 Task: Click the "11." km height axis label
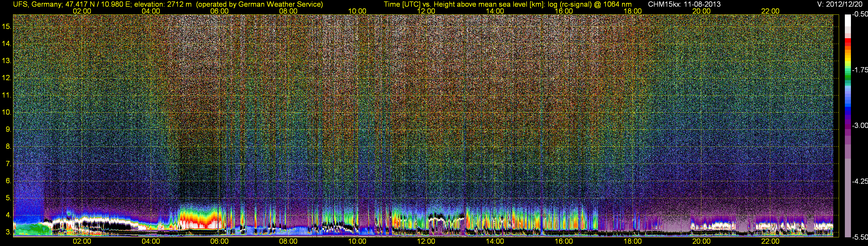click(x=6, y=95)
